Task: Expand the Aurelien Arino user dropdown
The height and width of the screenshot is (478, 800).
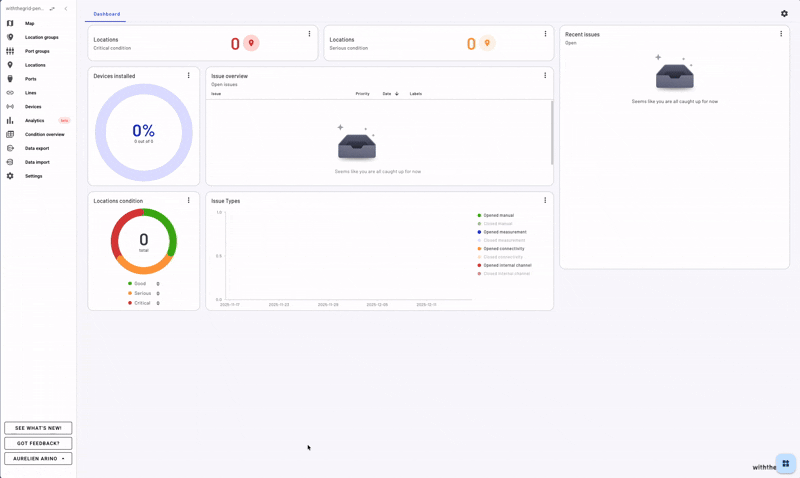Action: 38,459
